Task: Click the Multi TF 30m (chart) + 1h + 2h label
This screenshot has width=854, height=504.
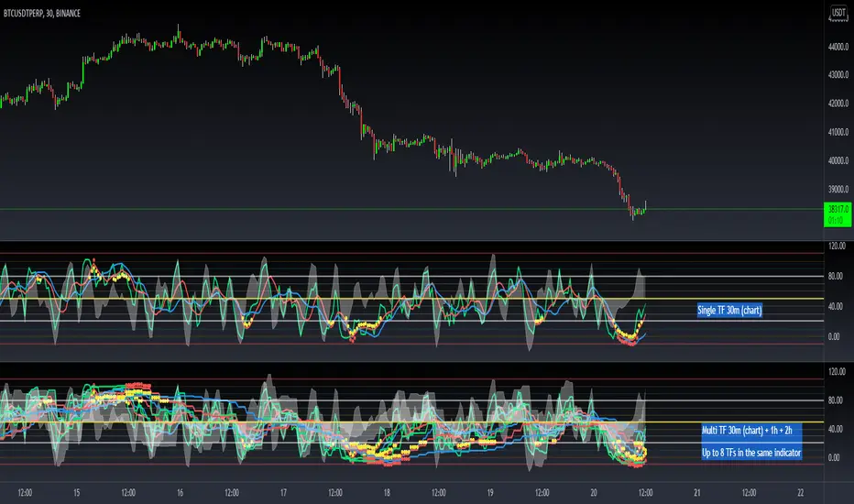Action: click(x=747, y=430)
